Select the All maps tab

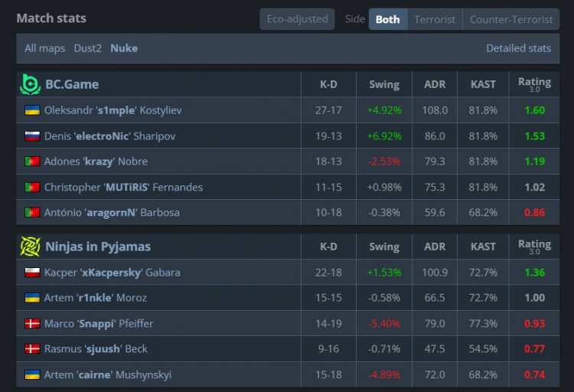[44, 48]
